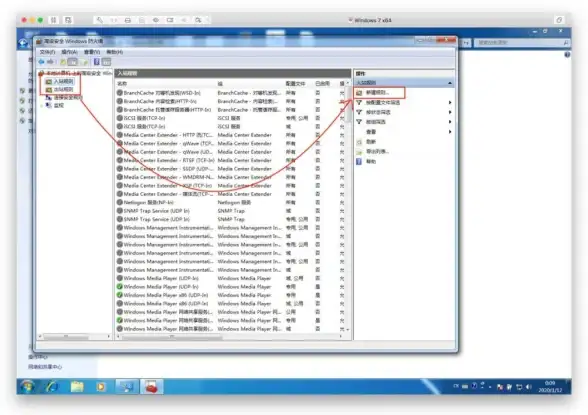Click 操作中心 link in the background window
Screen dimensions: 588x415
pyautogui.click(x=38, y=357)
